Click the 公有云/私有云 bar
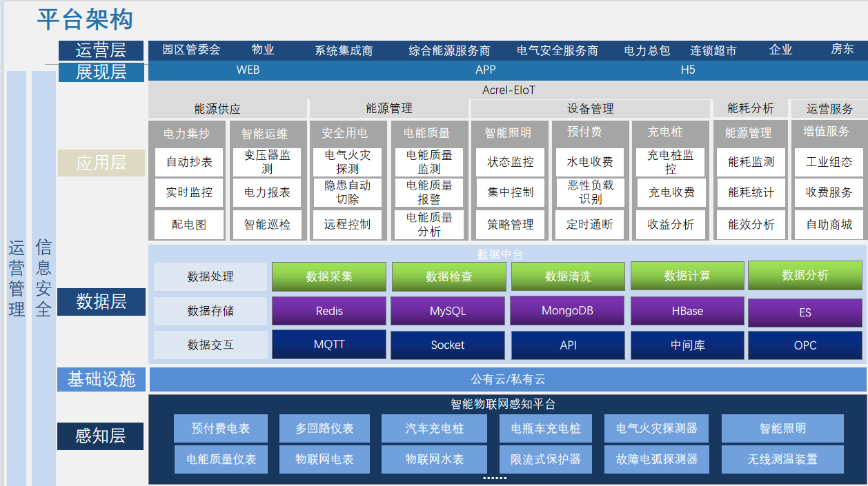This screenshot has height=486, width=868. 508,379
